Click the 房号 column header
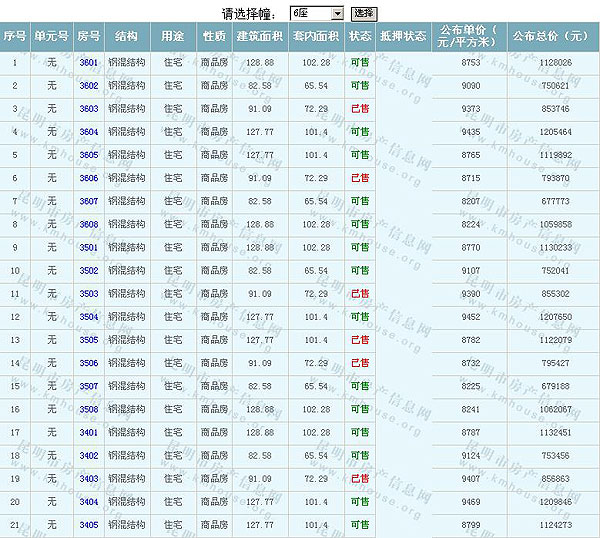 tap(89, 36)
